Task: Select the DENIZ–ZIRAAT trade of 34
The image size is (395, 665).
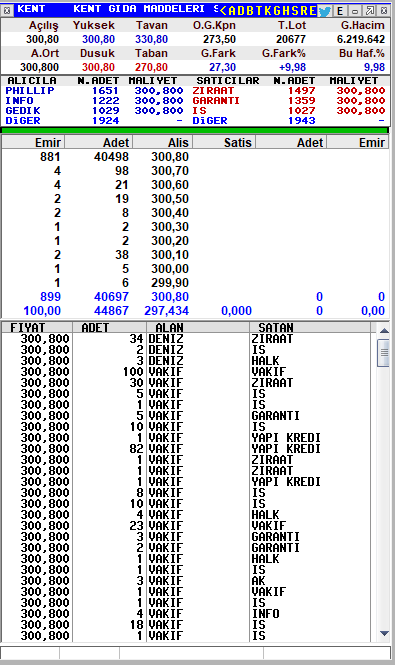Action: (x=187, y=339)
